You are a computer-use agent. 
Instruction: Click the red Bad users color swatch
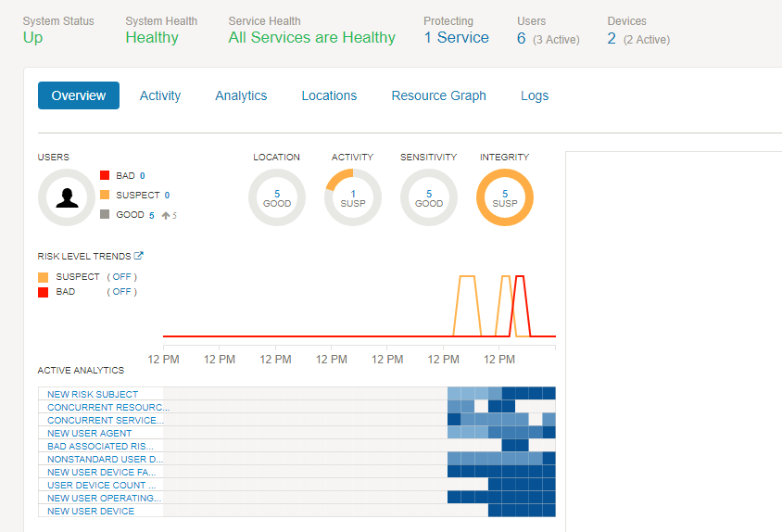point(105,175)
